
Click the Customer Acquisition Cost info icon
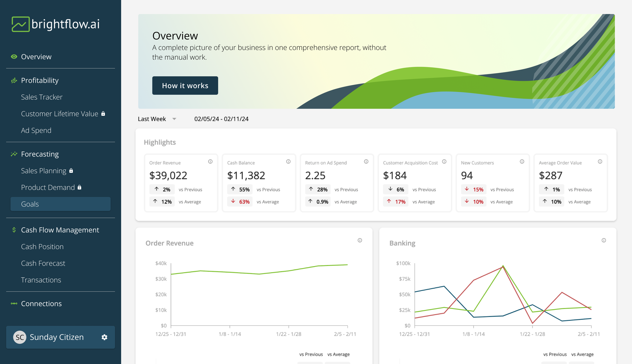pyautogui.click(x=444, y=162)
